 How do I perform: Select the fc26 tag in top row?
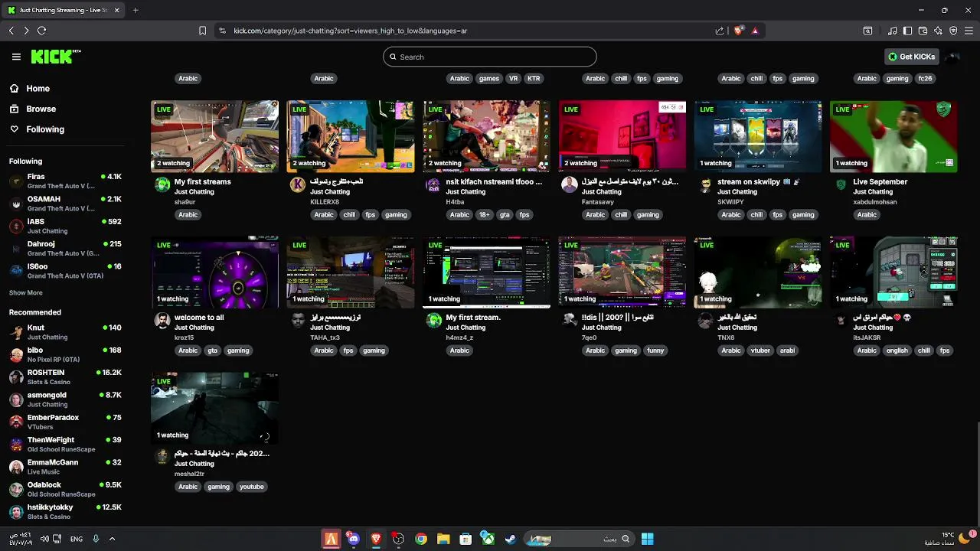click(925, 79)
